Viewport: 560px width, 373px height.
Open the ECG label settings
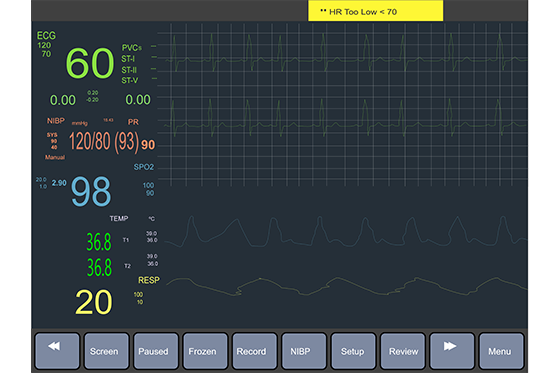[x=46, y=35]
